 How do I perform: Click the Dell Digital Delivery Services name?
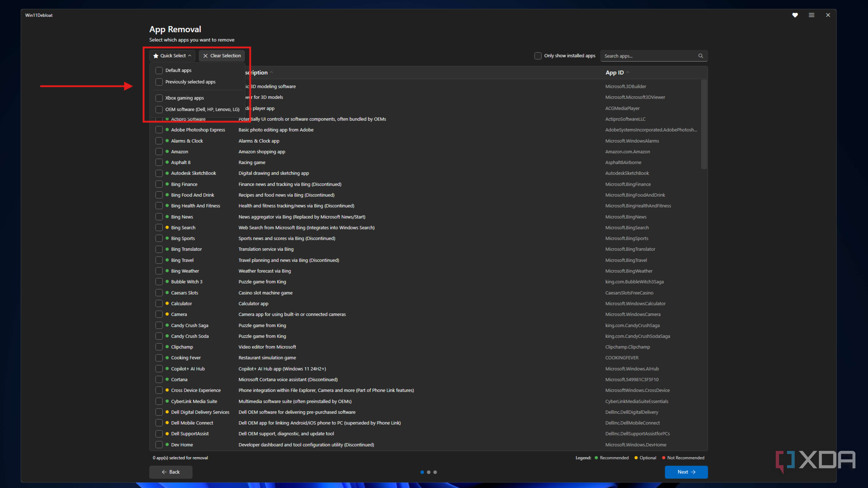(200, 412)
